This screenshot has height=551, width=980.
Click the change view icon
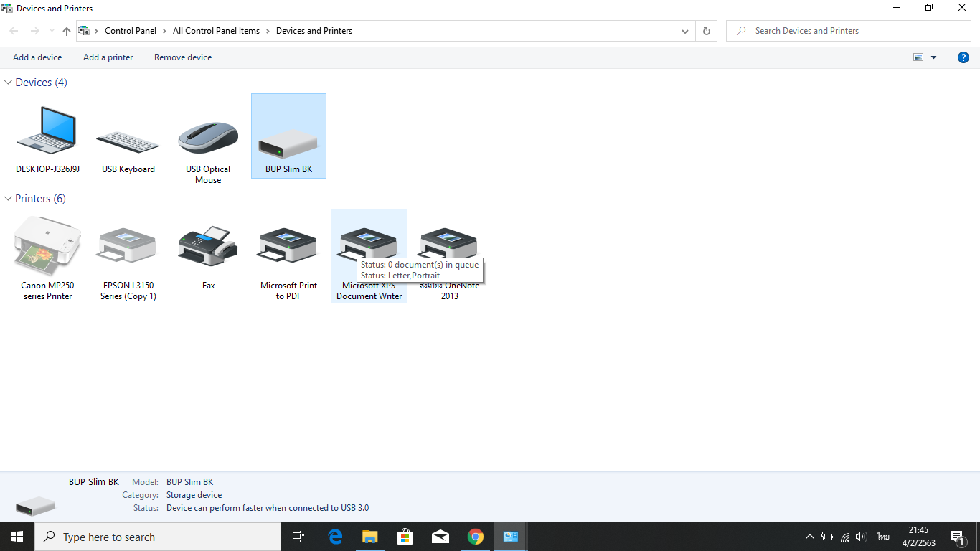click(918, 57)
